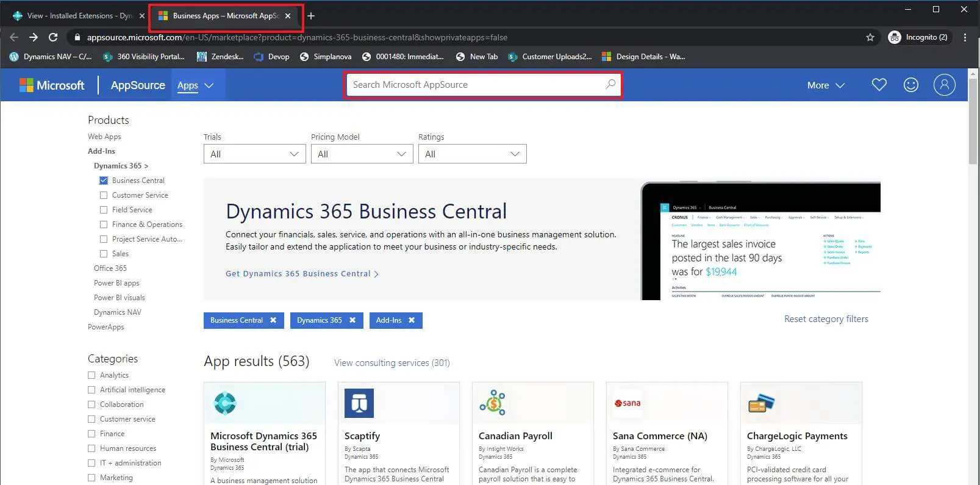Open the Chrome three-dot menu

tap(965, 37)
